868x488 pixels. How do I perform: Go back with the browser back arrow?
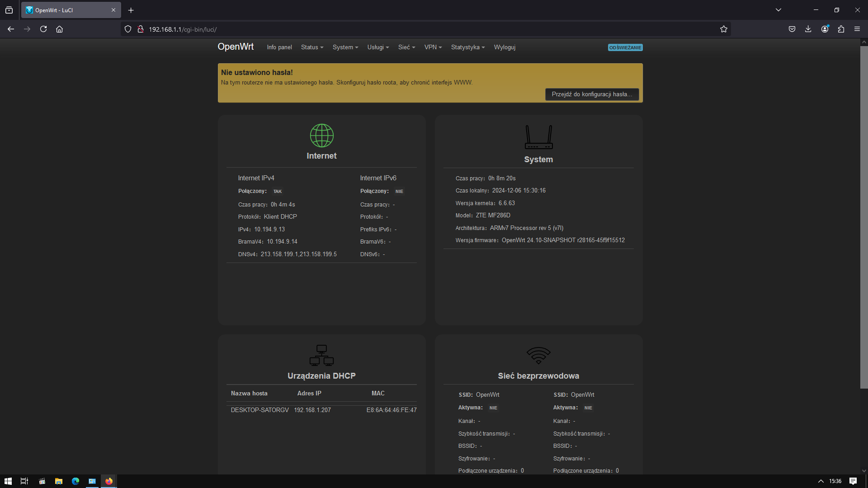(11, 29)
